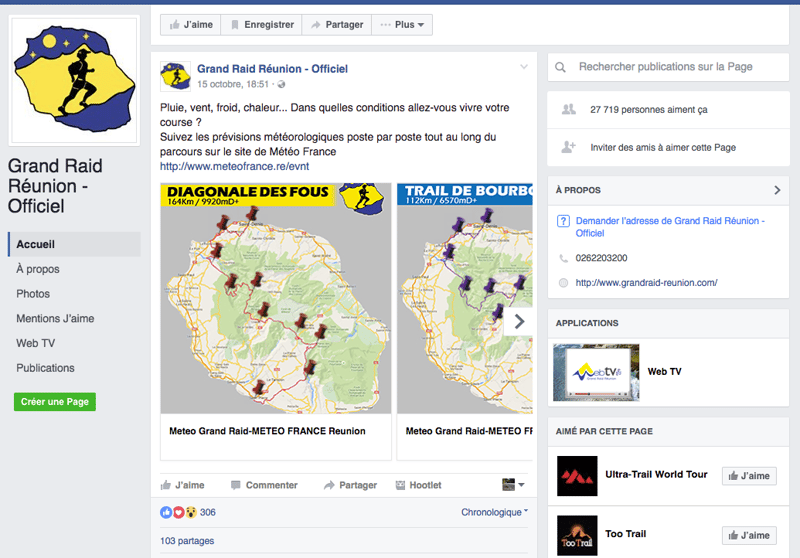Open the Too Trail page link

626,534
